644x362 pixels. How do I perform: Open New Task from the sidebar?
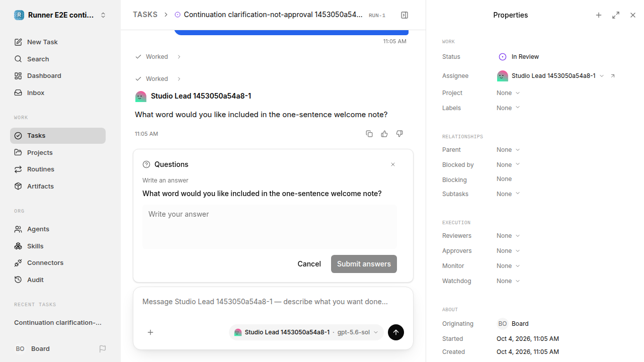pos(58,42)
